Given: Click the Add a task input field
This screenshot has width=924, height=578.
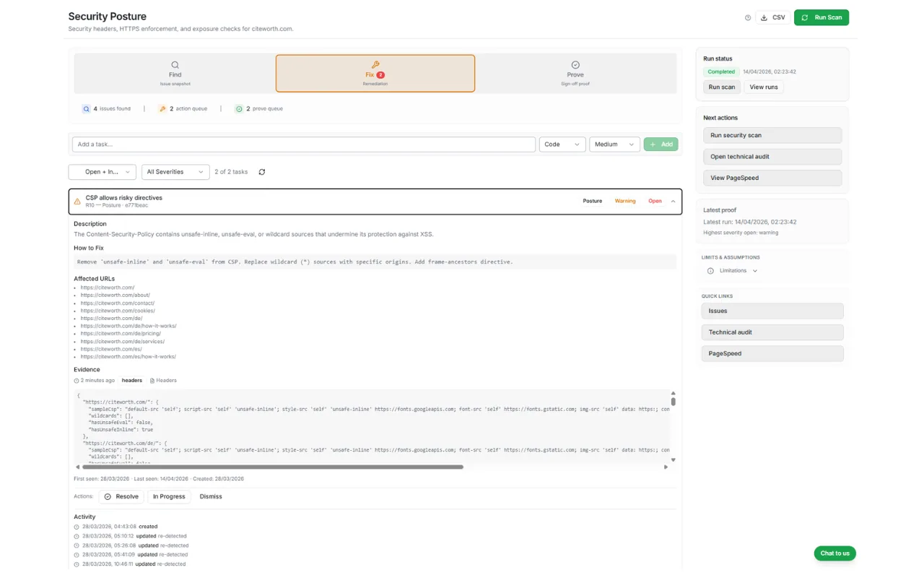Looking at the screenshot, I should (304, 144).
